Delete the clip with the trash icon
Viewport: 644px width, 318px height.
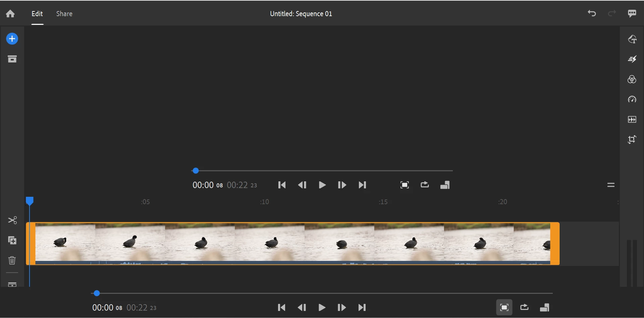12,260
